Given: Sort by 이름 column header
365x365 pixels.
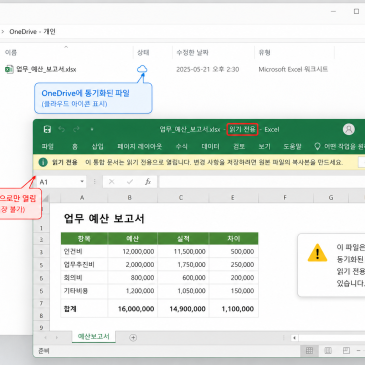Looking at the screenshot, I should 11,52.
